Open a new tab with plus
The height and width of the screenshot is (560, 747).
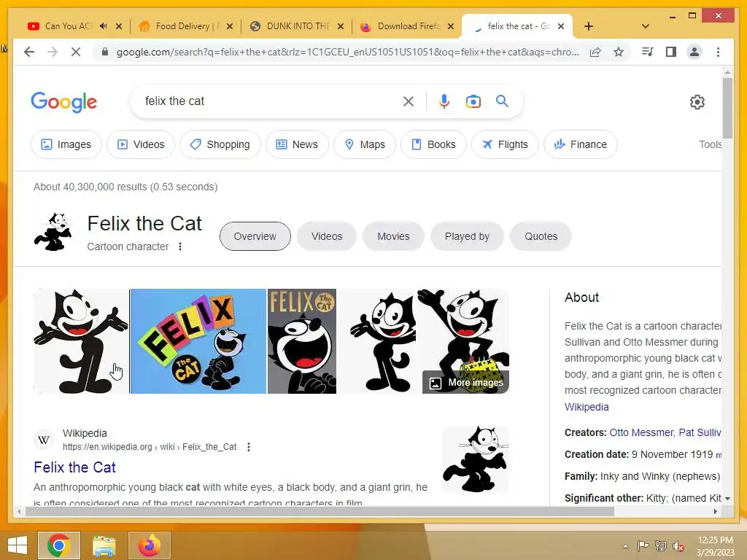coord(589,26)
